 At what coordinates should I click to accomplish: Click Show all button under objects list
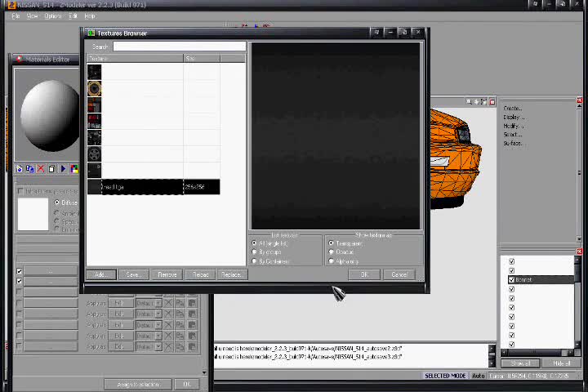520,363
